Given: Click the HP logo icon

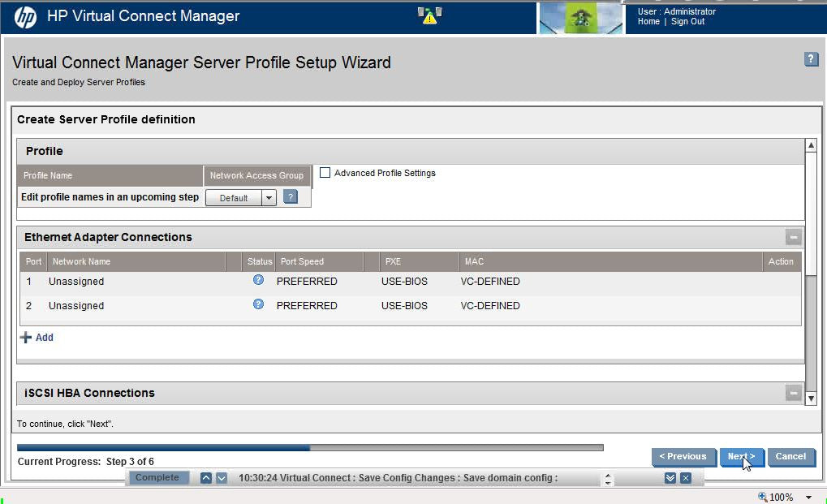Looking at the screenshot, I should [25, 17].
